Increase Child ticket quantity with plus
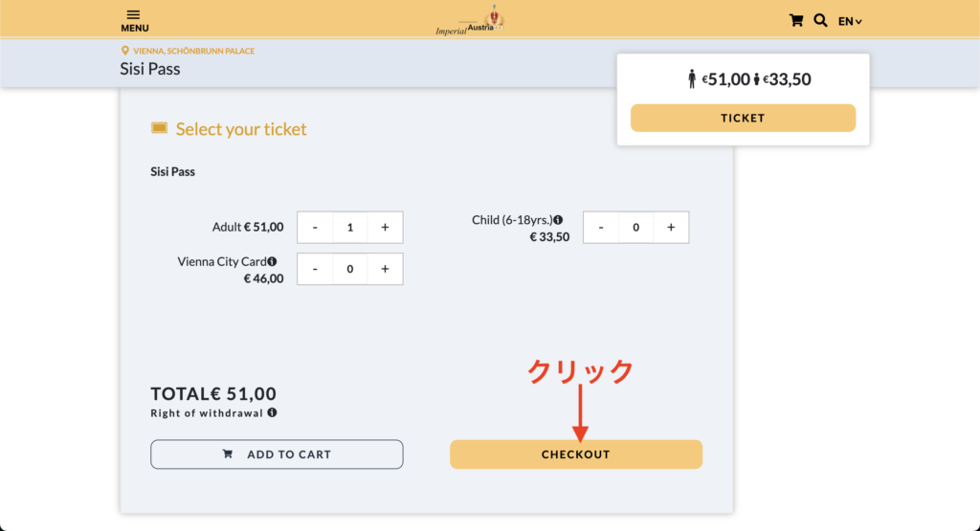This screenshot has width=980, height=531. (671, 228)
